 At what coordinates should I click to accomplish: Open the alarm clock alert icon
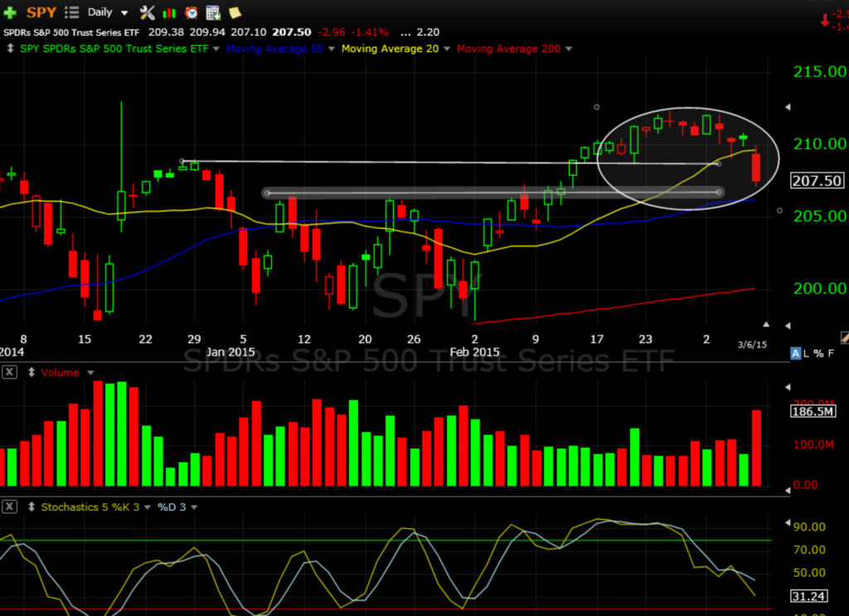point(192,12)
